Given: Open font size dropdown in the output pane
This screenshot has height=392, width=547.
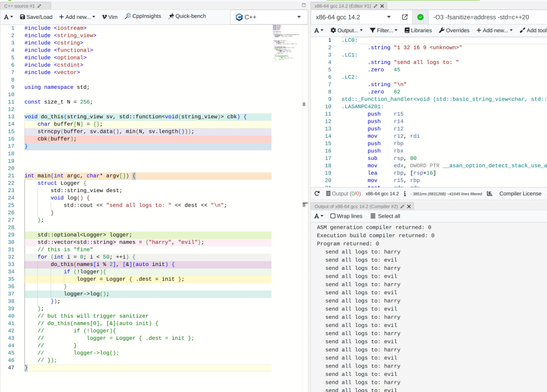Looking at the screenshot, I should pos(319,216).
